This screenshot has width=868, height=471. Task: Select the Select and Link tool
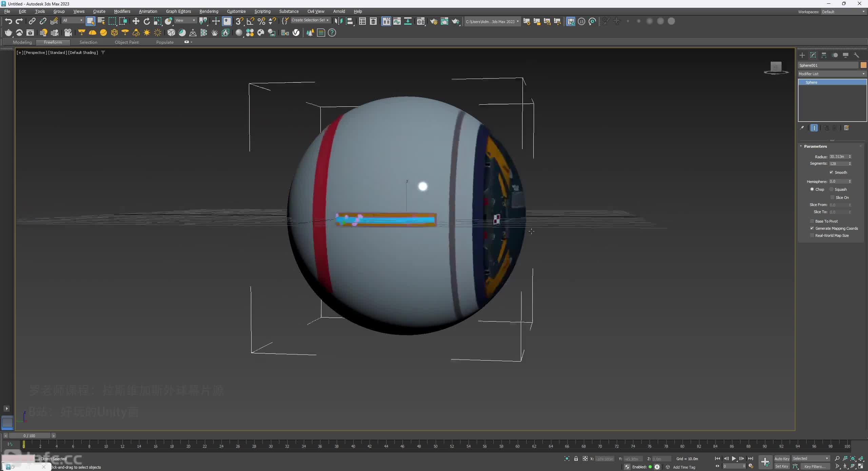[x=32, y=21]
